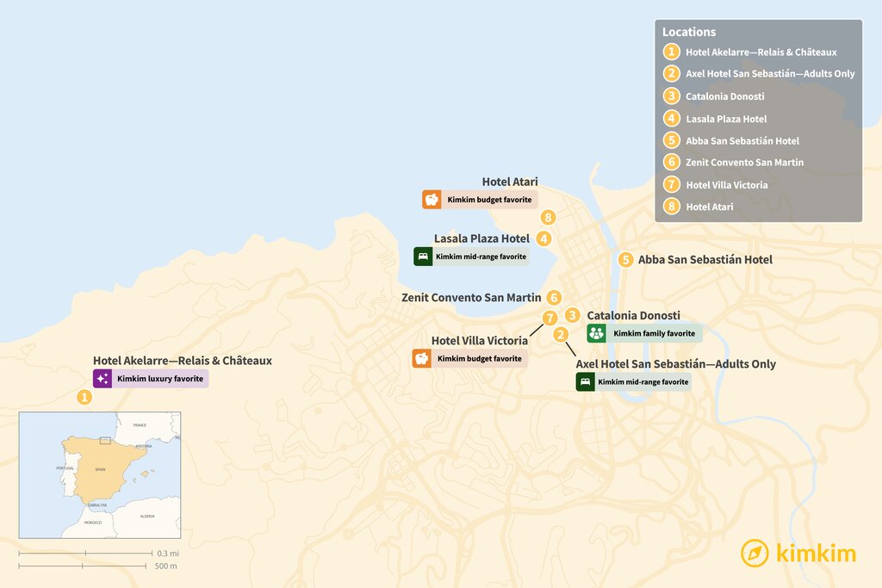Click map marker 8 for Hotel Atari
Screen dimensions: 882x588
(548, 218)
